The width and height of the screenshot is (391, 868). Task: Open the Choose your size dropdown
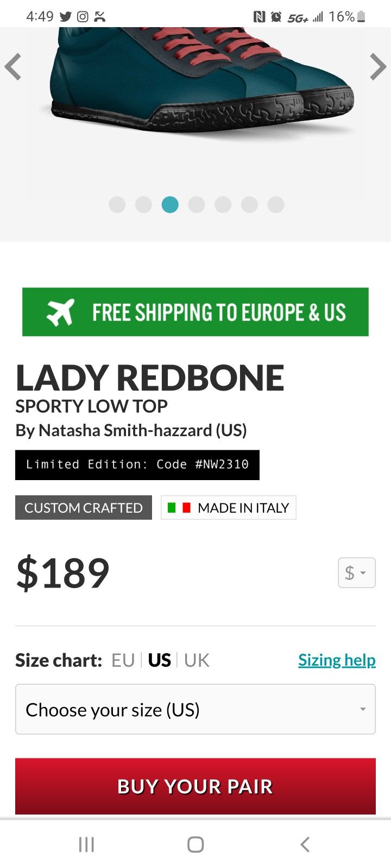click(x=195, y=709)
